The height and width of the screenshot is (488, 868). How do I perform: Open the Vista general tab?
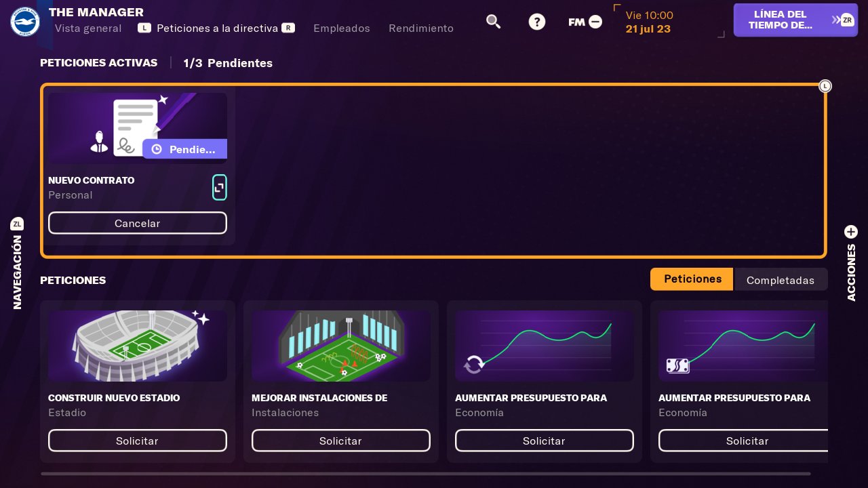click(x=88, y=28)
